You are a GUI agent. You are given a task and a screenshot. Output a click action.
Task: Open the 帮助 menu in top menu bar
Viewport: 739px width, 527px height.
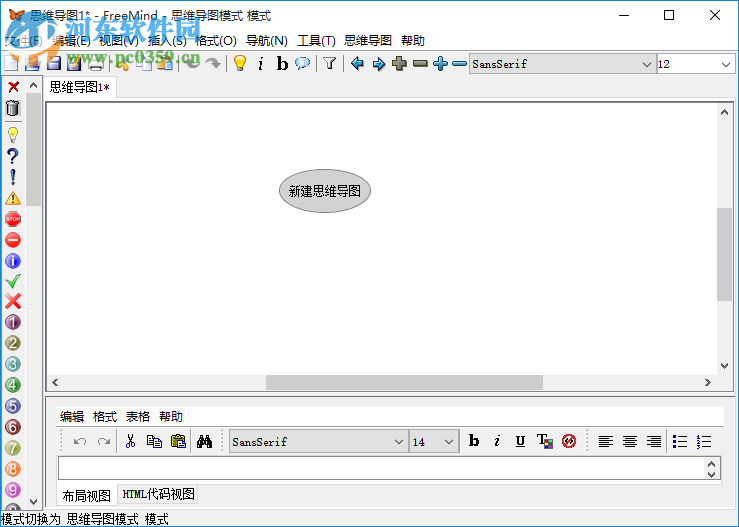coord(413,41)
